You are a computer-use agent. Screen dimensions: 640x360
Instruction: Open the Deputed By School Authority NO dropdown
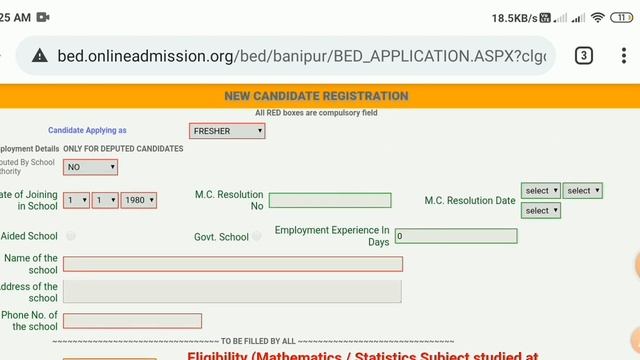point(90,167)
